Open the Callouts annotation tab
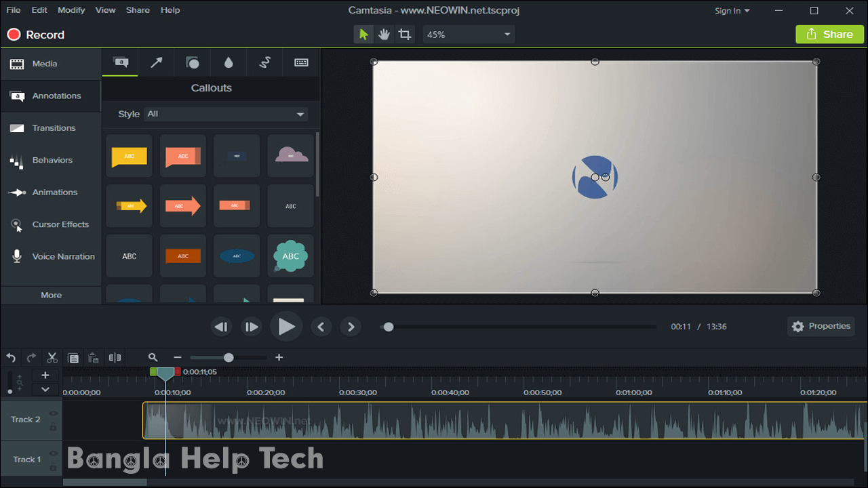Viewport: 868px width, 488px height. tap(121, 62)
